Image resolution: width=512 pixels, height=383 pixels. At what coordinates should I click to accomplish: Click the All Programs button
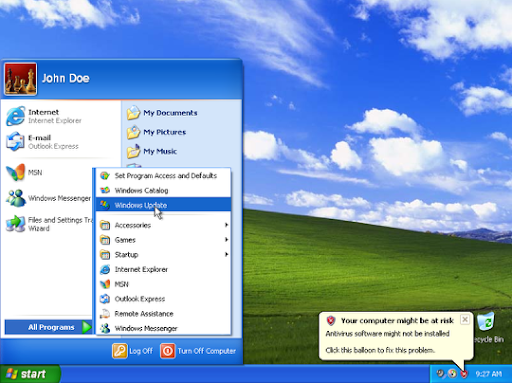coord(49,327)
